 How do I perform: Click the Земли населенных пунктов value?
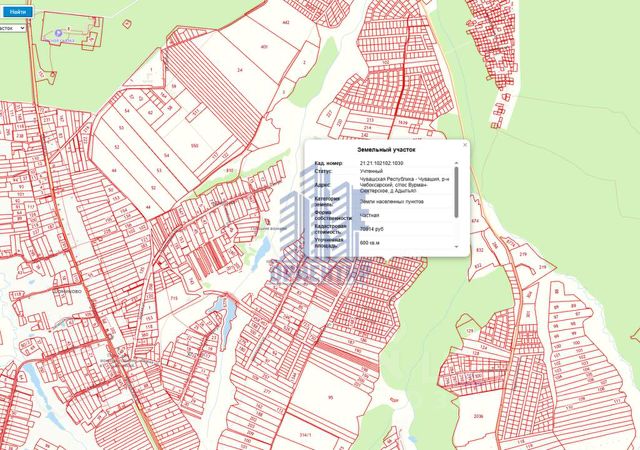point(391,201)
